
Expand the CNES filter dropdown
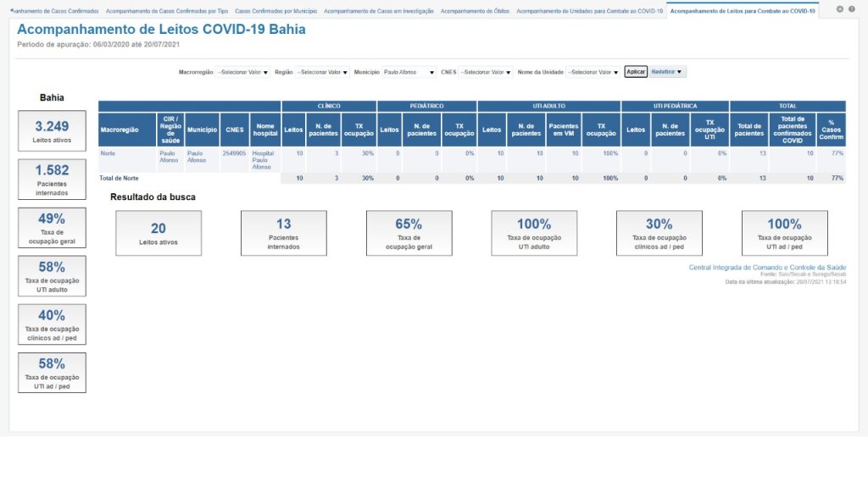pos(486,72)
